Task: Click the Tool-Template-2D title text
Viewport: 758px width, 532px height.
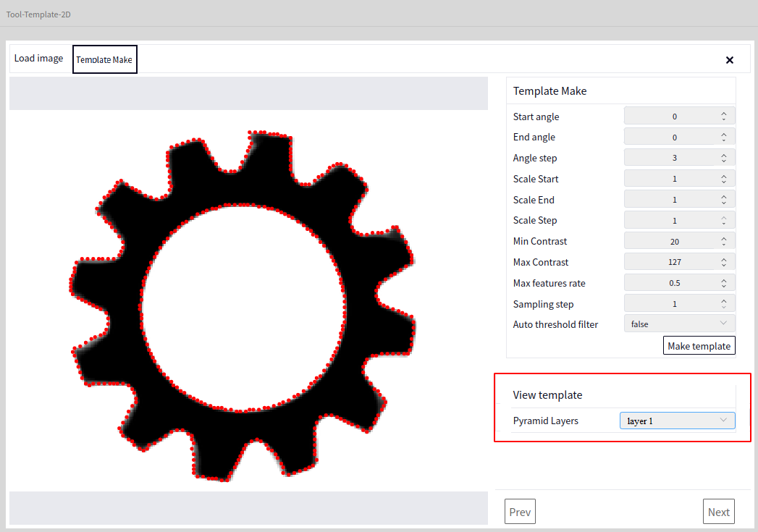Action: point(38,14)
